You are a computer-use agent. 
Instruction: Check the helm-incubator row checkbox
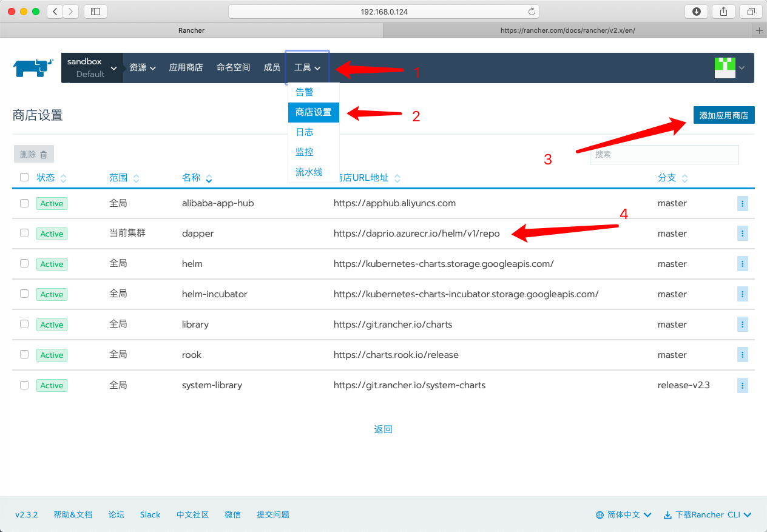tap(24, 294)
